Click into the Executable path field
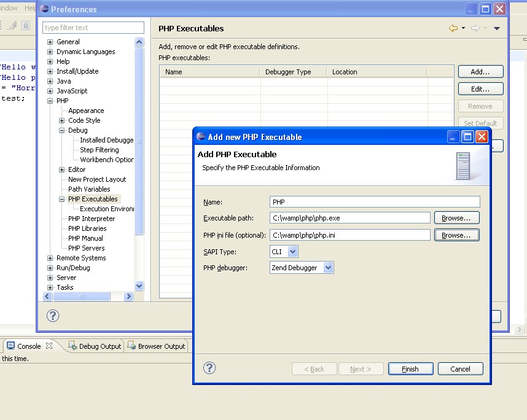 tap(350, 218)
